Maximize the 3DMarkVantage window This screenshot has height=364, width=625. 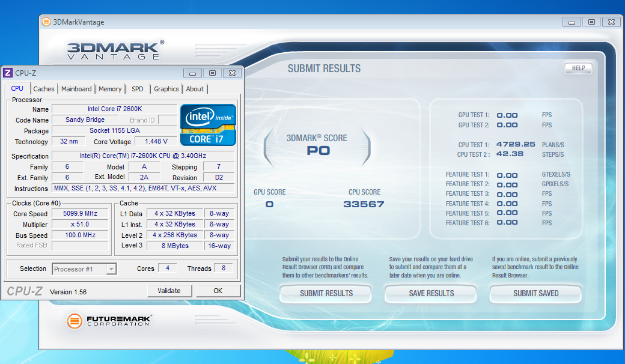(591, 22)
